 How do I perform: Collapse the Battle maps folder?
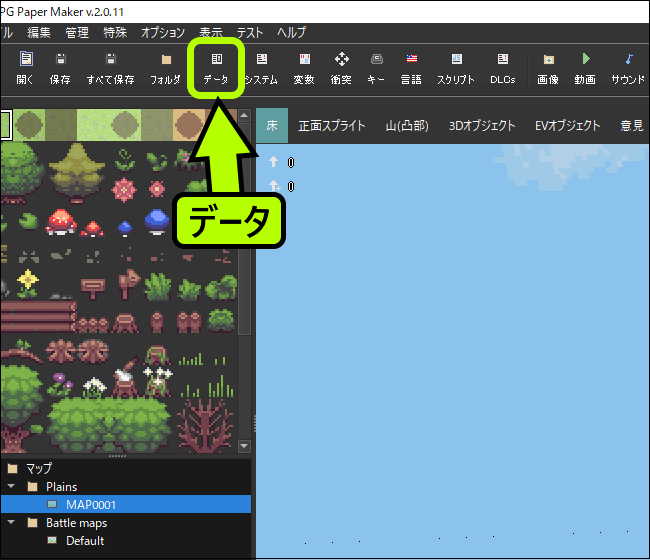[12, 523]
